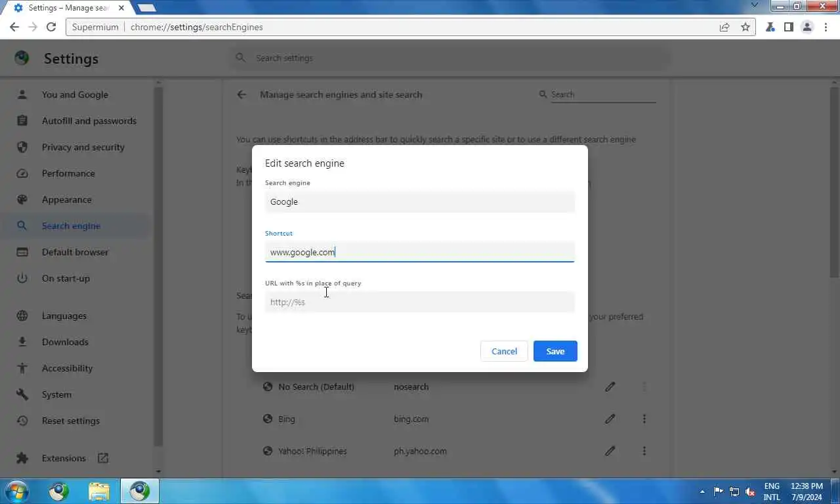Open the profile avatar menu
The width and height of the screenshot is (840, 504).
[x=807, y=27]
